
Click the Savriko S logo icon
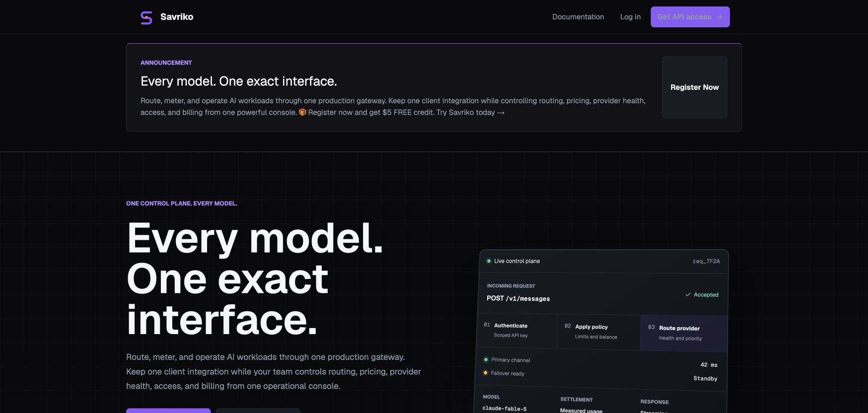(146, 17)
